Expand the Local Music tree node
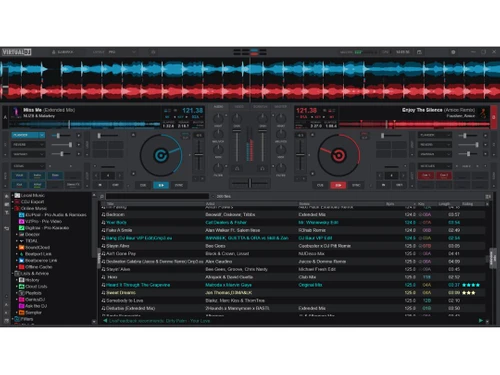Screen dimensions: 500x375 click(13, 195)
